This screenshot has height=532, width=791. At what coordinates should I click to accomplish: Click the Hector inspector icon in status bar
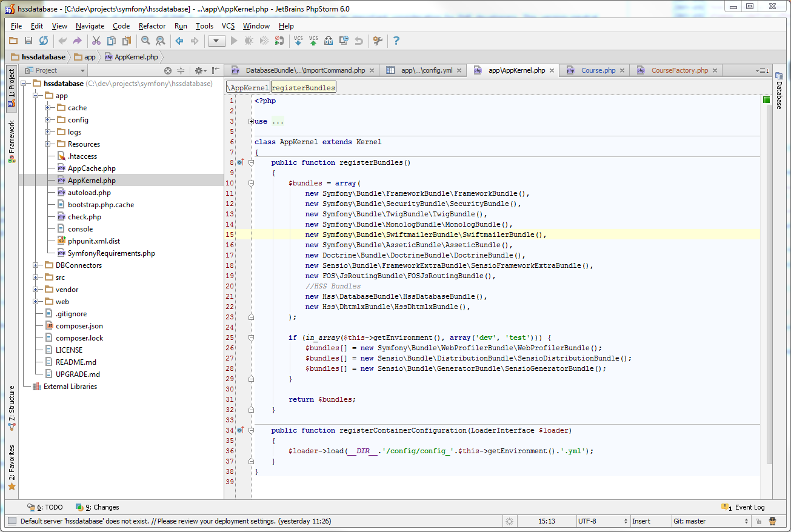pos(773,521)
